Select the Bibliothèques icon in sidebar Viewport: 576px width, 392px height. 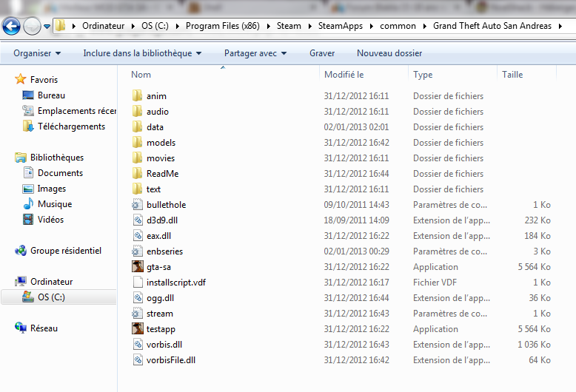click(21, 158)
